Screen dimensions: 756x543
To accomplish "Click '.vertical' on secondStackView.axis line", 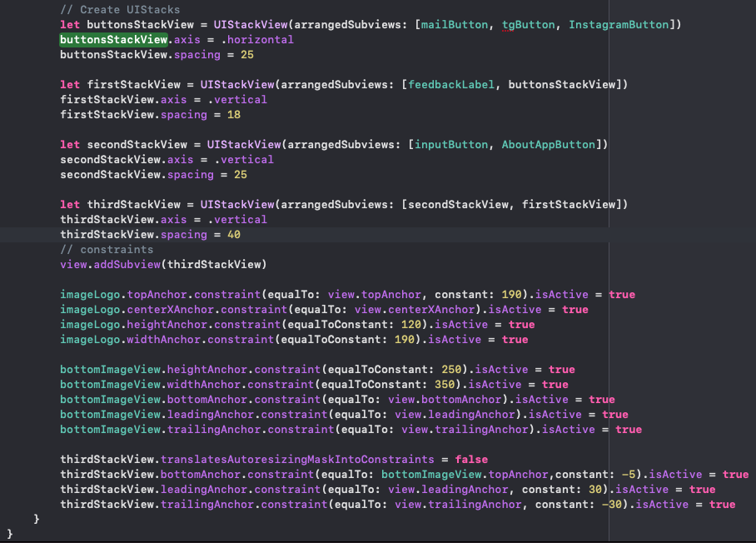I will coord(244,159).
